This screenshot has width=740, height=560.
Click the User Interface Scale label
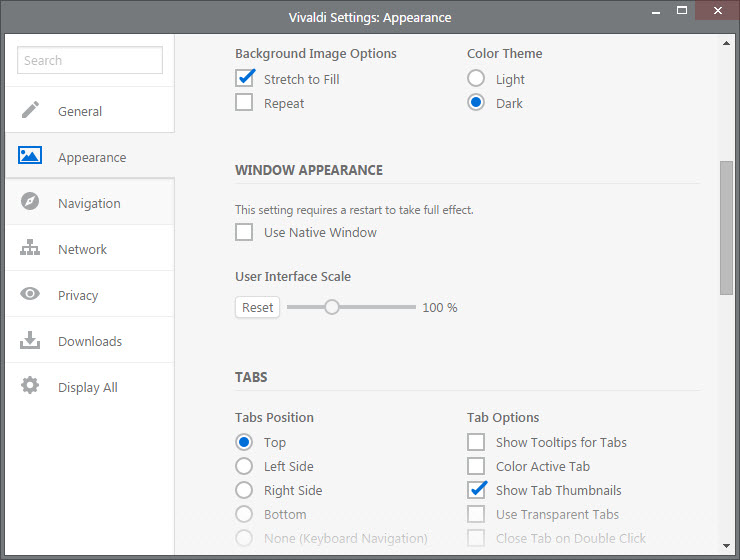[x=293, y=276]
